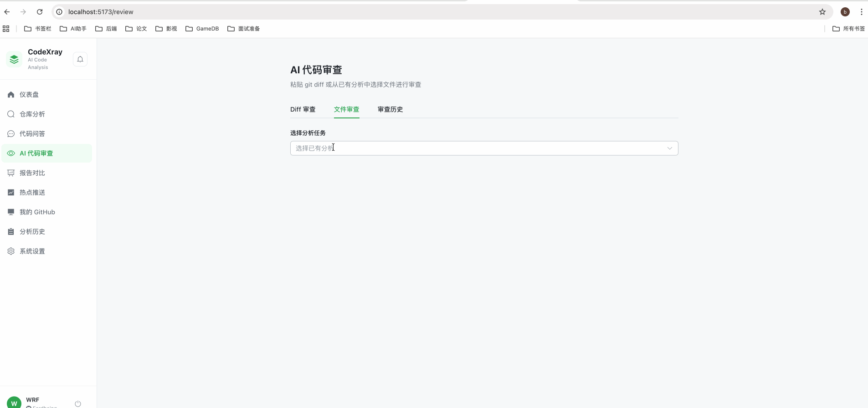Open the notification bell
This screenshot has height=408, width=868.
(80, 59)
